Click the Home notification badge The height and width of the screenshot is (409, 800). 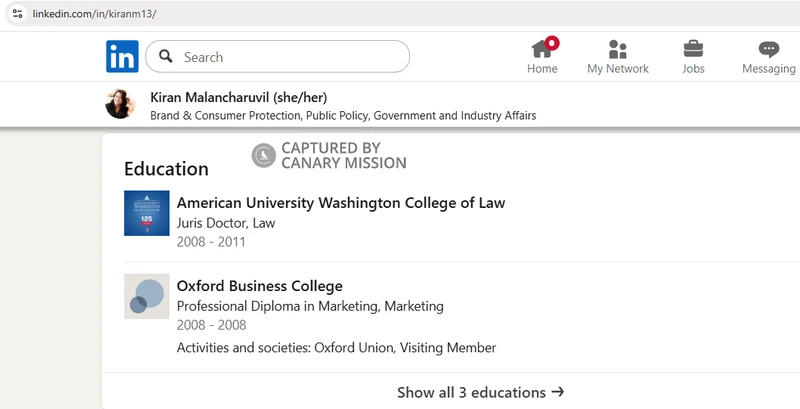[552, 43]
